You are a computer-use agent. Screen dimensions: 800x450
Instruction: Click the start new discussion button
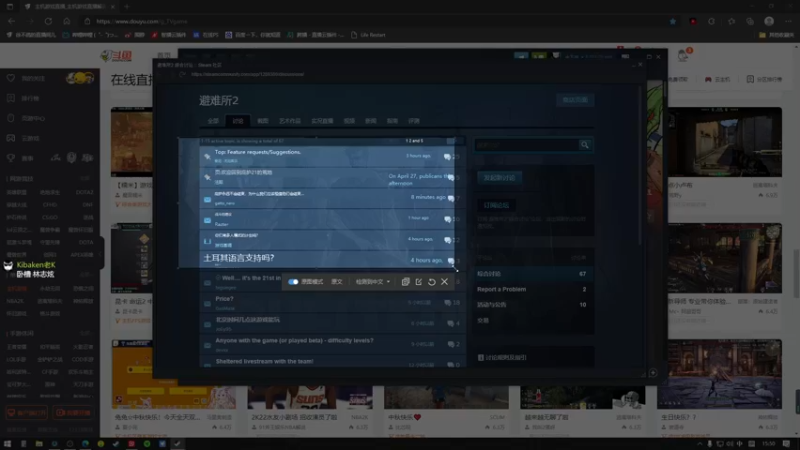point(499,178)
